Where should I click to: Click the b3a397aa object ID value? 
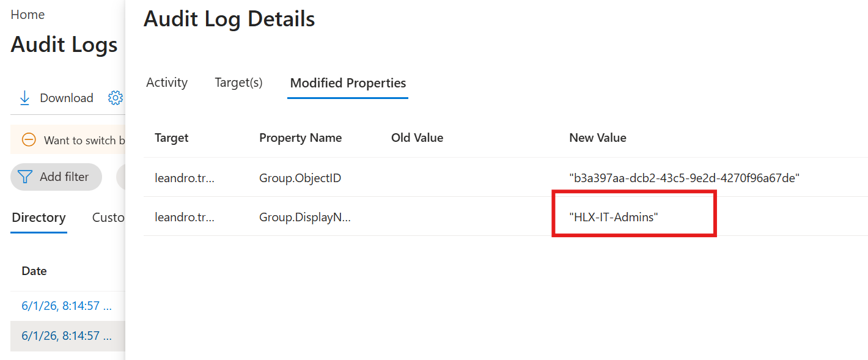click(x=685, y=178)
